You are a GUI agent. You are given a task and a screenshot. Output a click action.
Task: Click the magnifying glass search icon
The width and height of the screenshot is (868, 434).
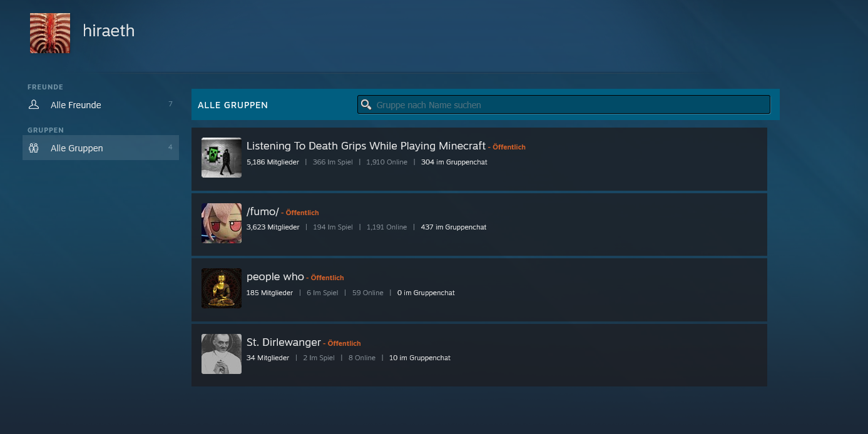click(x=367, y=104)
